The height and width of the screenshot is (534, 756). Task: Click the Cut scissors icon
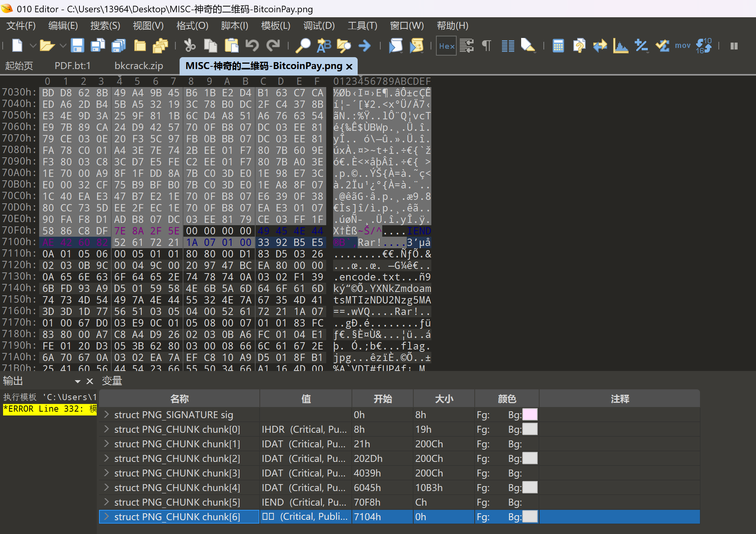click(190, 46)
